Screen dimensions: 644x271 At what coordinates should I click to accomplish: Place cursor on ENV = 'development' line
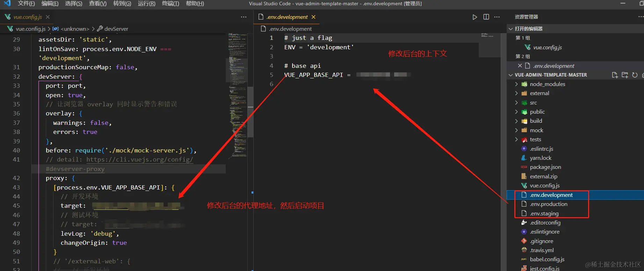pos(319,47)
